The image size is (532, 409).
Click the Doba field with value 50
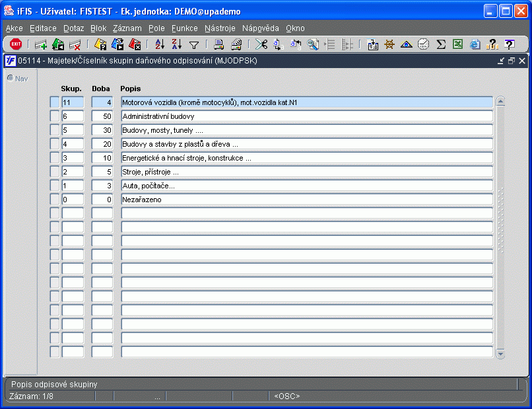pyautogui.click(x=102, y=116)
